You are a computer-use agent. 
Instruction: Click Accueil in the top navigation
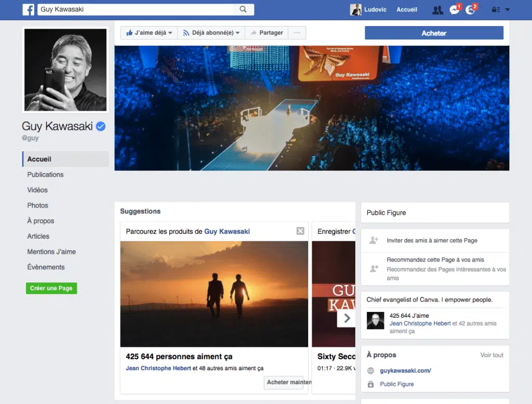click(x=407, y=9)
